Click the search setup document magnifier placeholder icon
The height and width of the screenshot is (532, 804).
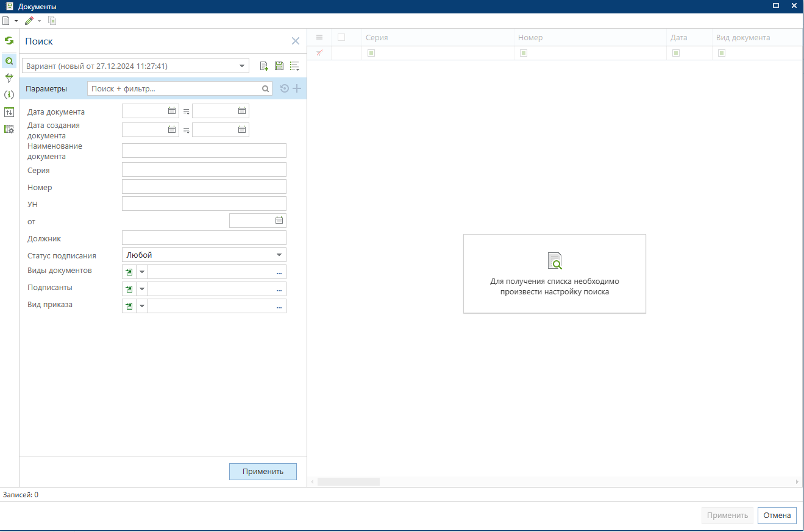[555, 261]
